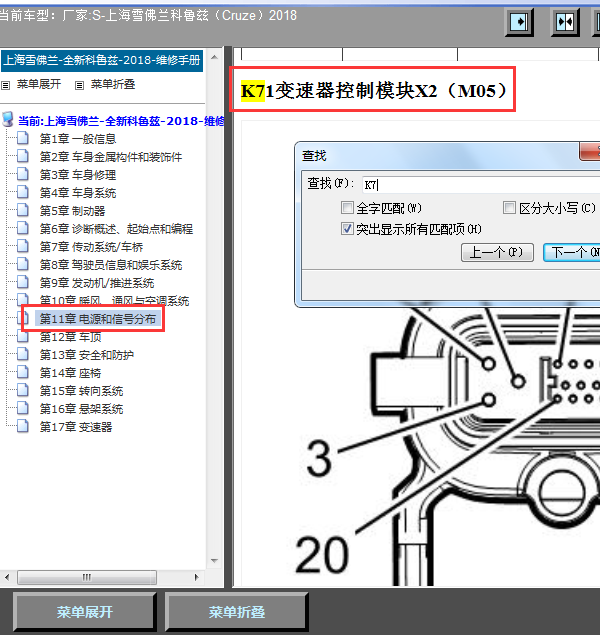Click page icon of 第14章 座椅
This screenshot has height=635, width=600.
pyautogui.click(x=23, y=372)
